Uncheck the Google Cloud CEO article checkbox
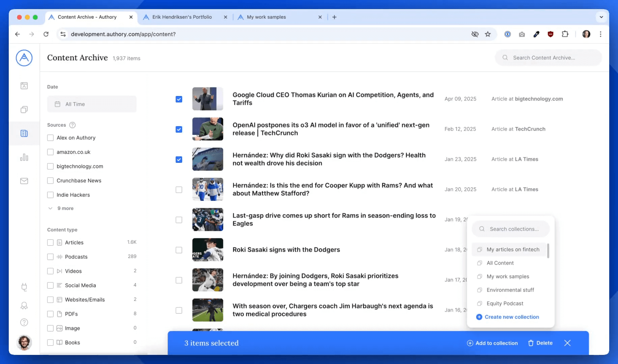Viewport: 618px width, 364px height. 179,99
